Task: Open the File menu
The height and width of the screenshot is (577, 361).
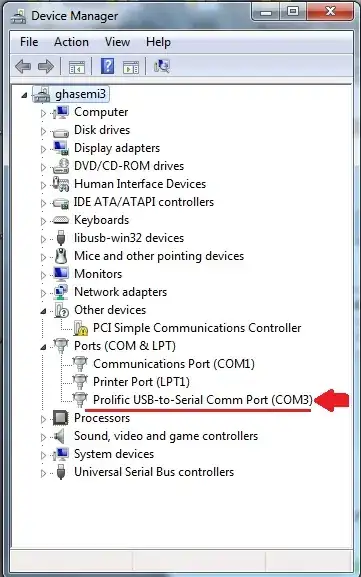Action: 29,42
